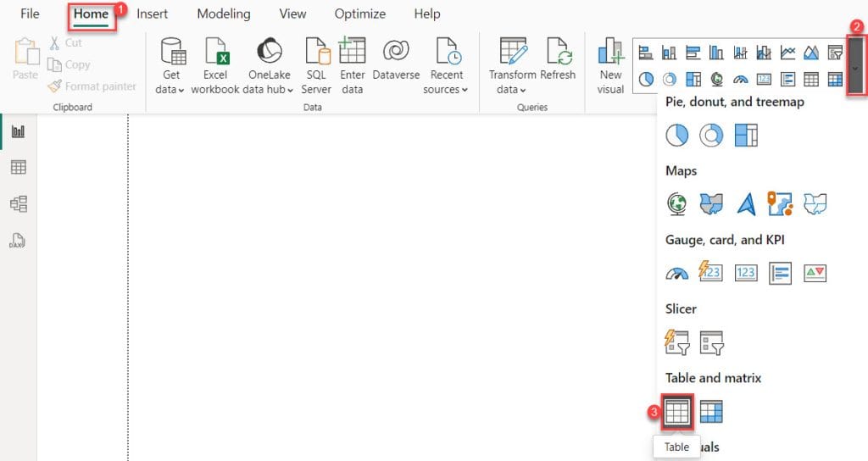Insert Card (123) under Gauge, card, and KPI
The width and height of the screenshot is (868, 461).
(x=746, y=272)
